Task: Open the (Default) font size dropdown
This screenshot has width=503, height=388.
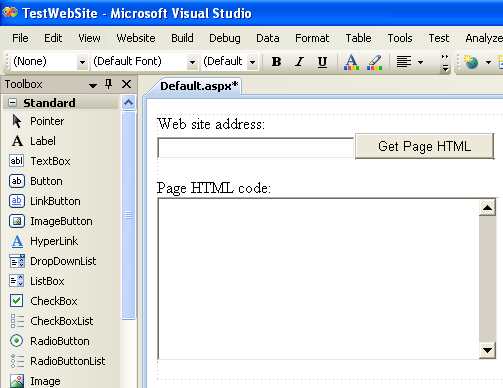Action: [253, 62]
